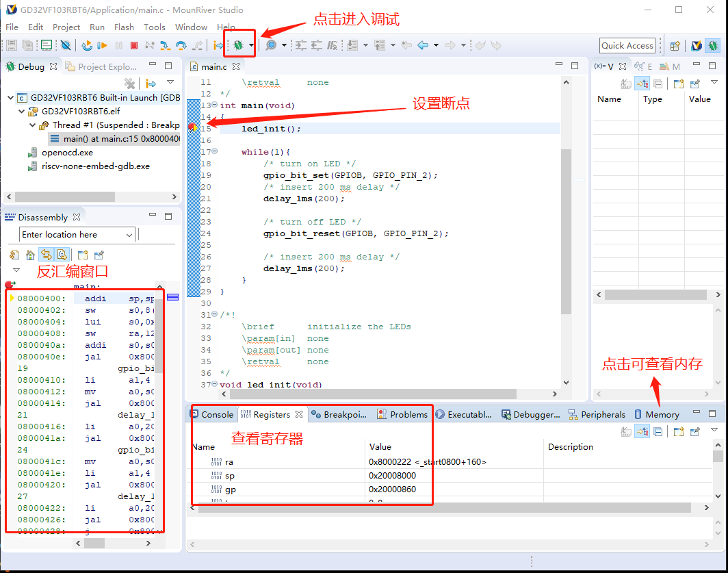Switch to the Debug perspective button
The width and height of the screenshot is (728, 573).
(x=713, y=46)
